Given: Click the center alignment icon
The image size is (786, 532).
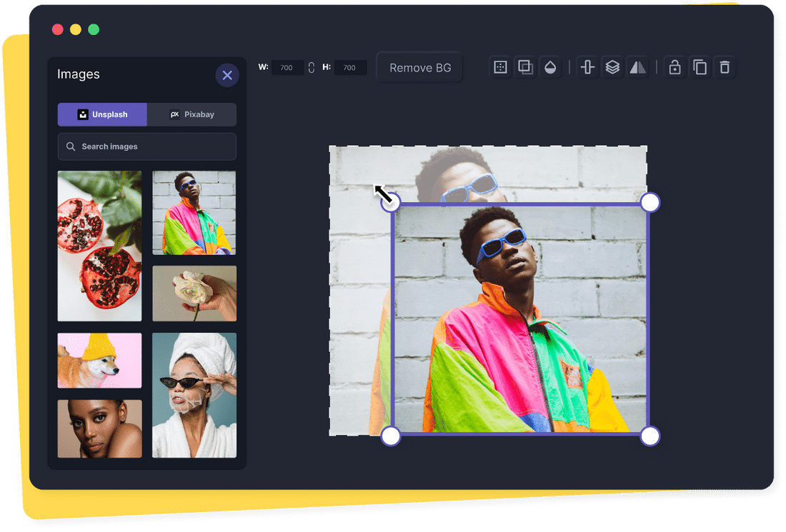Looking at the screenshot, I should pos(587,66).
